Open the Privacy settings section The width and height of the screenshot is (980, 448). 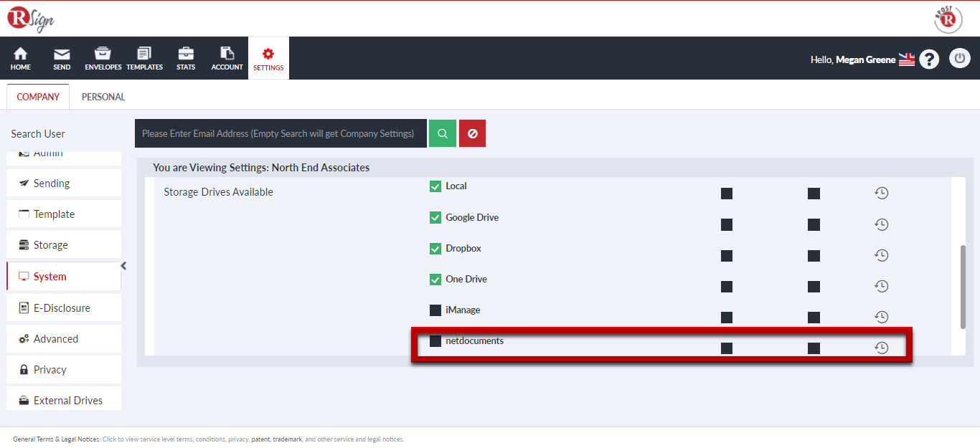pos(50,370)
